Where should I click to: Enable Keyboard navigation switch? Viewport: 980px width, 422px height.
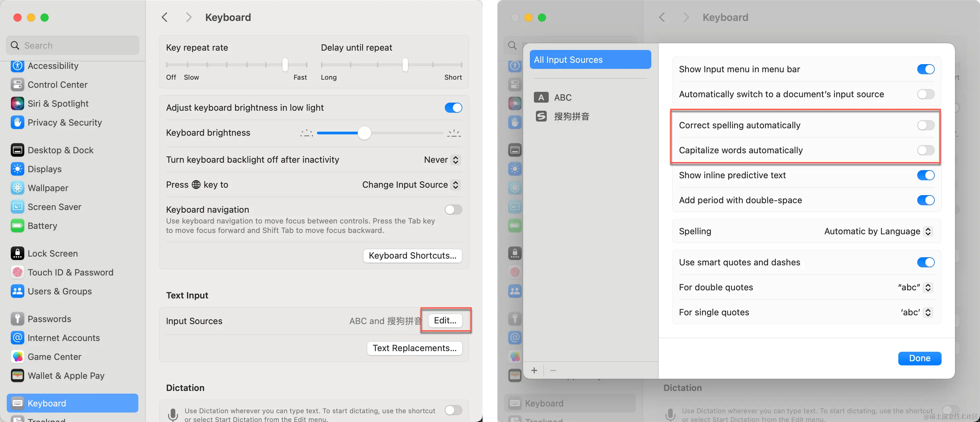pos(453,210)
